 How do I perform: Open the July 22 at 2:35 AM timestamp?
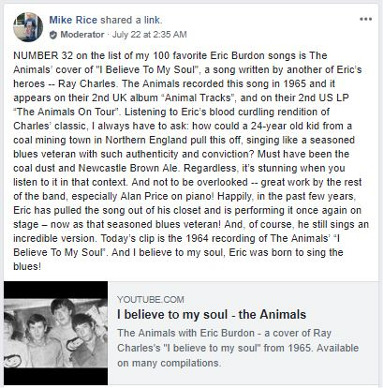(149, 35)
